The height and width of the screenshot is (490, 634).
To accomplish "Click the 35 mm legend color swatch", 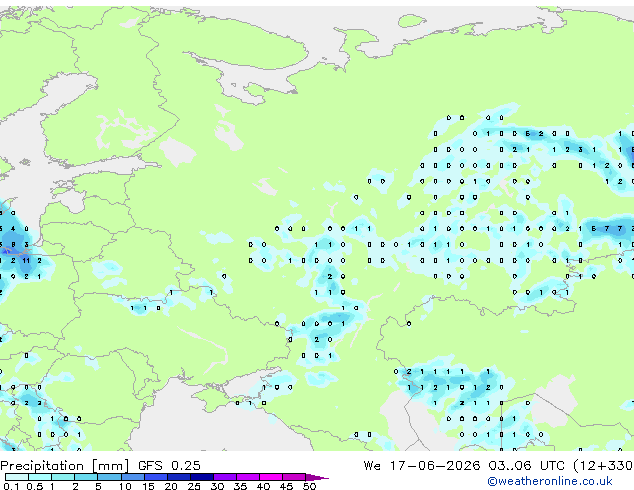I will click(x=248, y=477).
